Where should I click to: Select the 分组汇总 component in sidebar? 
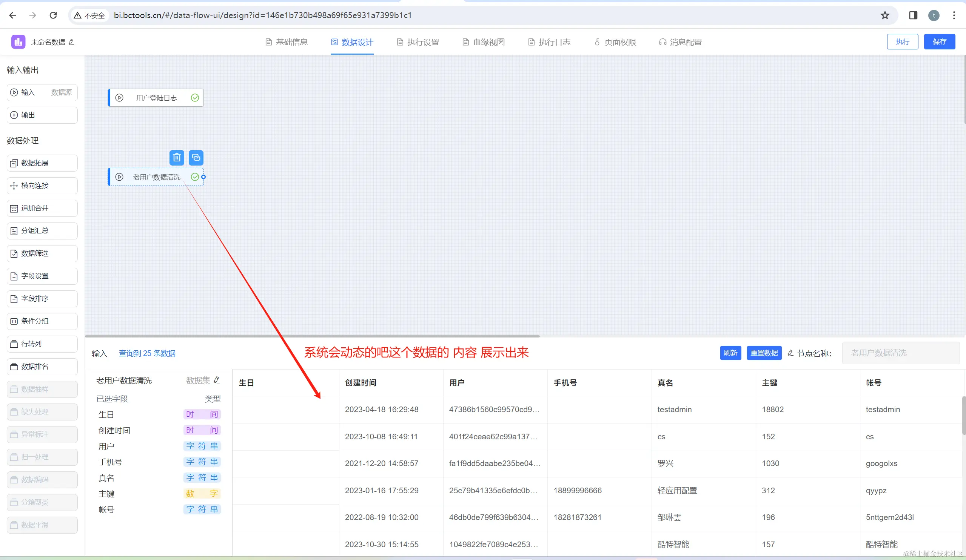pyautogui.click(x=42, y=231)
